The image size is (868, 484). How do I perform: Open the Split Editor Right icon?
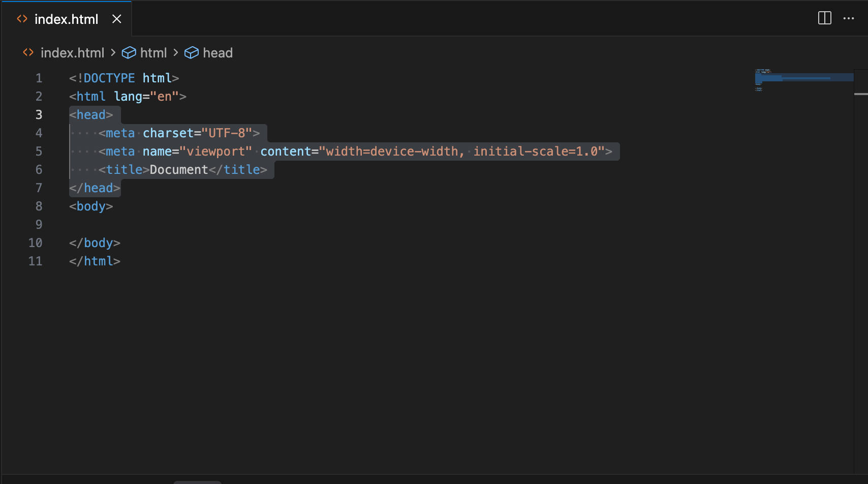point(824,18)
